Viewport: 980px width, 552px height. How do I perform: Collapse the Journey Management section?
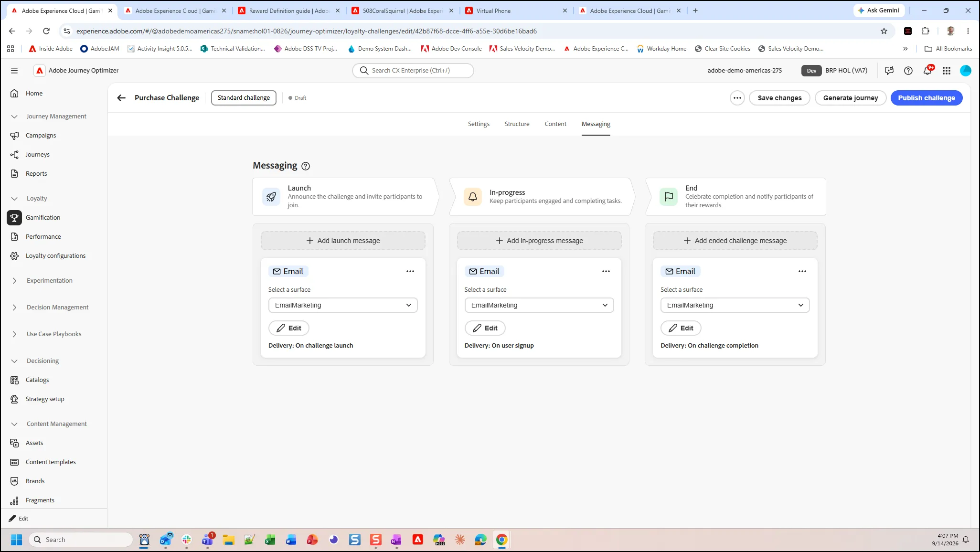click(x=14, y=117)
